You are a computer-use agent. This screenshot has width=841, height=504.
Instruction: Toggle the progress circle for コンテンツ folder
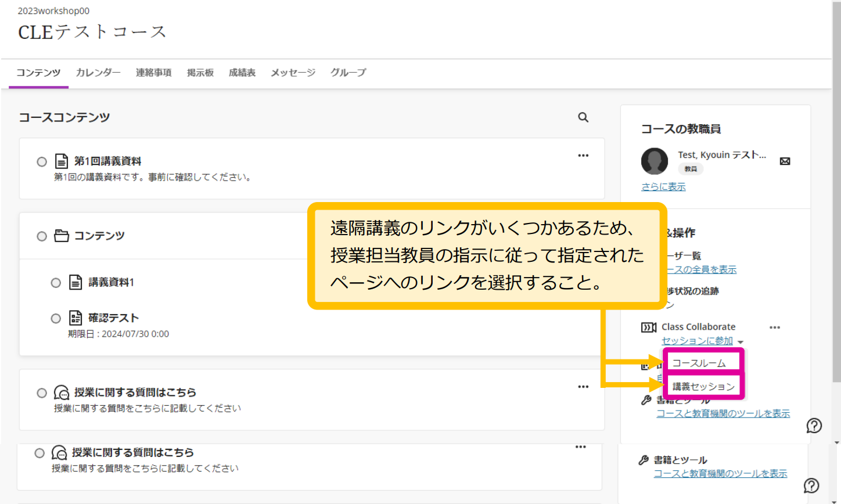click(x=42, y=236)
